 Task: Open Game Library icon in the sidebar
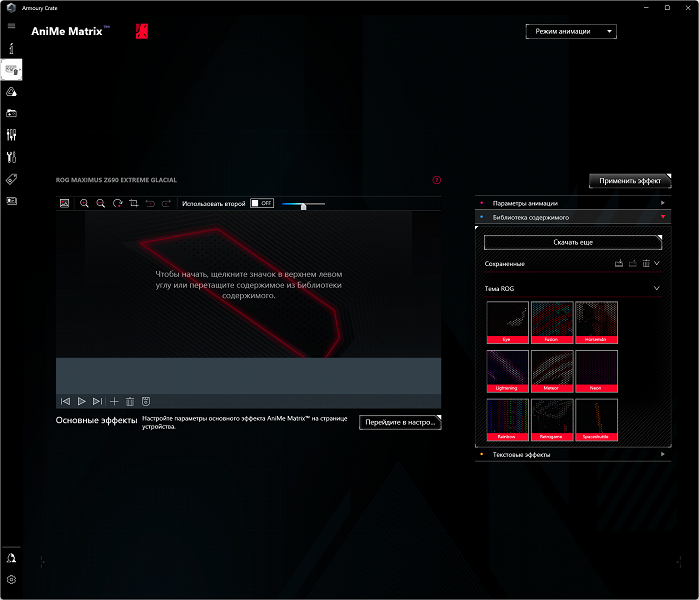pyautogui.click(x=12, y=113)
